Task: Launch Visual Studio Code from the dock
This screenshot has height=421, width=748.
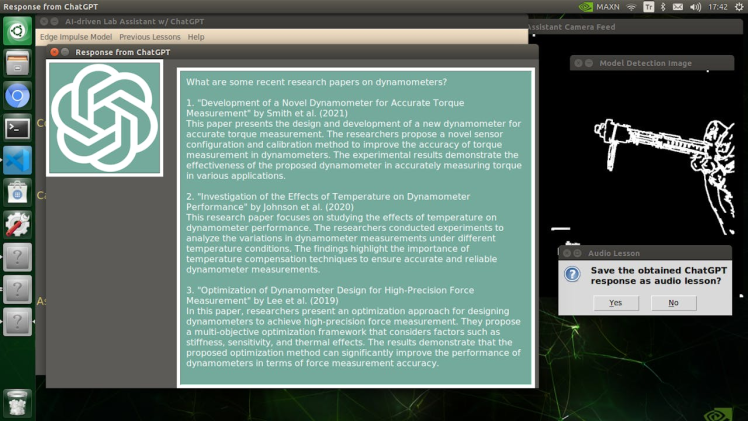Action: click(x=18, y=160)
